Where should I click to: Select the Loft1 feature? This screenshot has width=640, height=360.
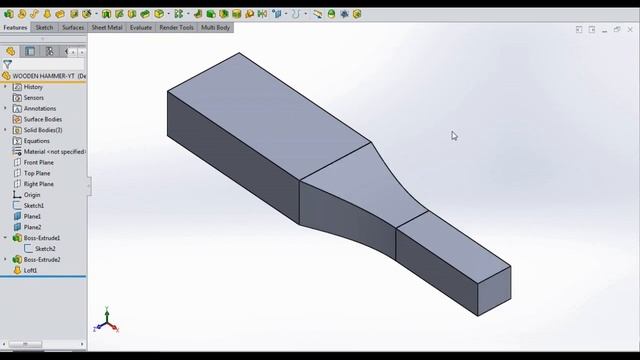click(x=25, y=271)
